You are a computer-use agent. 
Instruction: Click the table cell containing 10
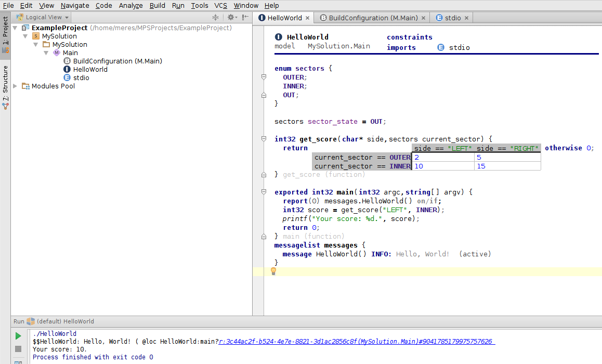(x=443, y=166)
